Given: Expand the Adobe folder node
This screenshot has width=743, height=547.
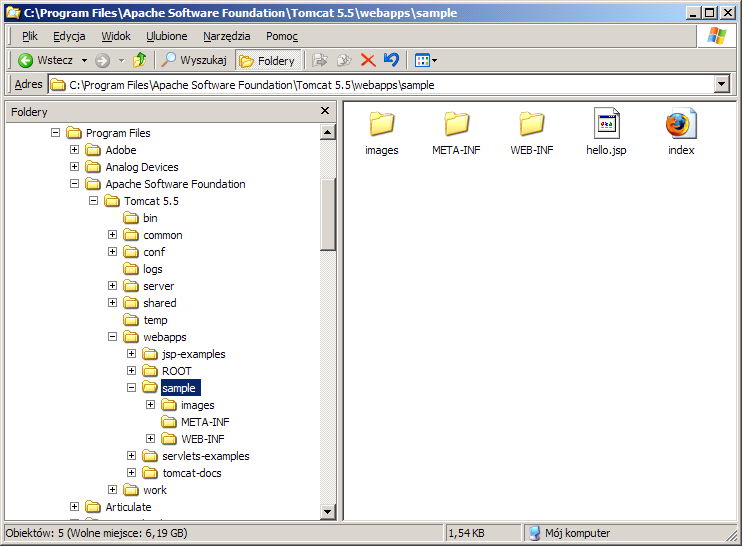Looking at the screenshot, I should tap(74, 150).
